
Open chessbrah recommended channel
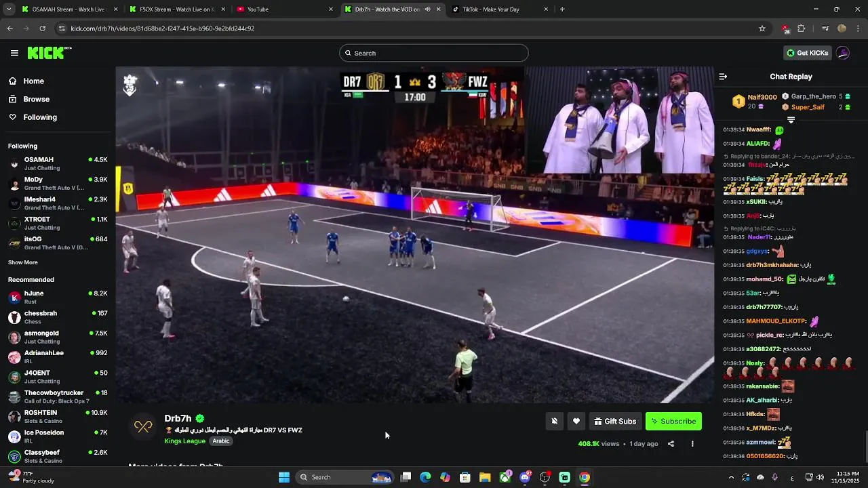58,317
